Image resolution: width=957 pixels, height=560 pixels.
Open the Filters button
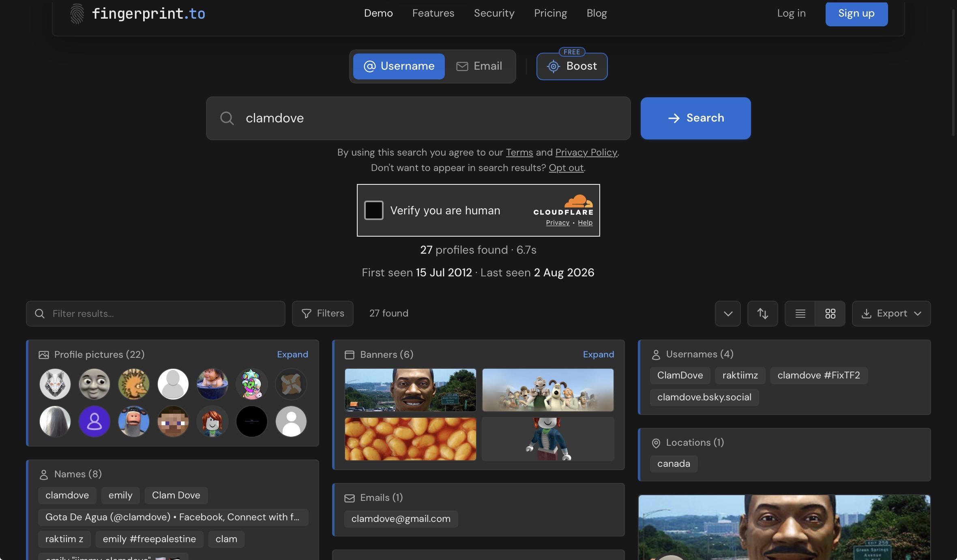[x=323, y=313]
